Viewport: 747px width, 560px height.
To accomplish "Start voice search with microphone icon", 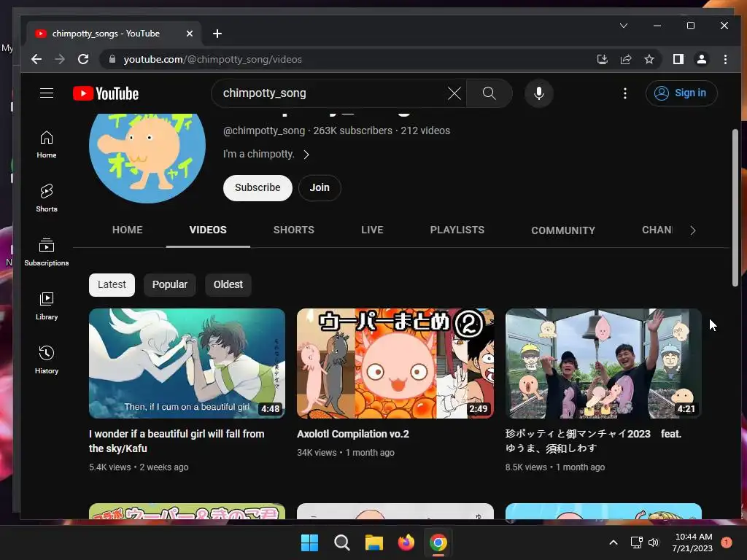I will coord(539,93).
